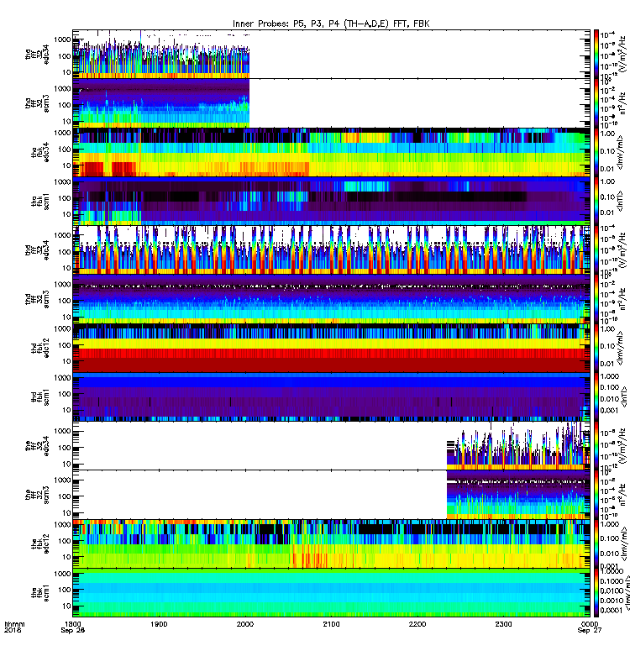Click the "2200" time axis label

417,624
